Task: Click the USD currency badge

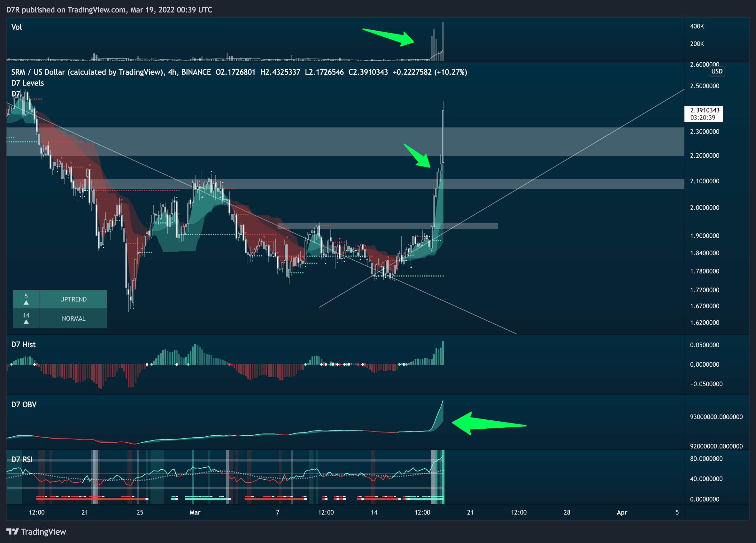Action: click(717, 71)
